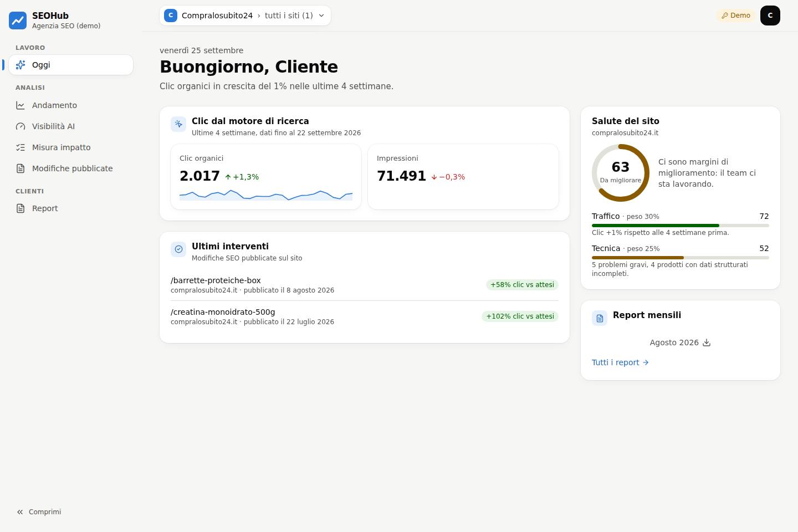Click the +102% clic vs attesi badge
Image resolution: width=798 pixels, height=532 pixels.
[520, 316]
